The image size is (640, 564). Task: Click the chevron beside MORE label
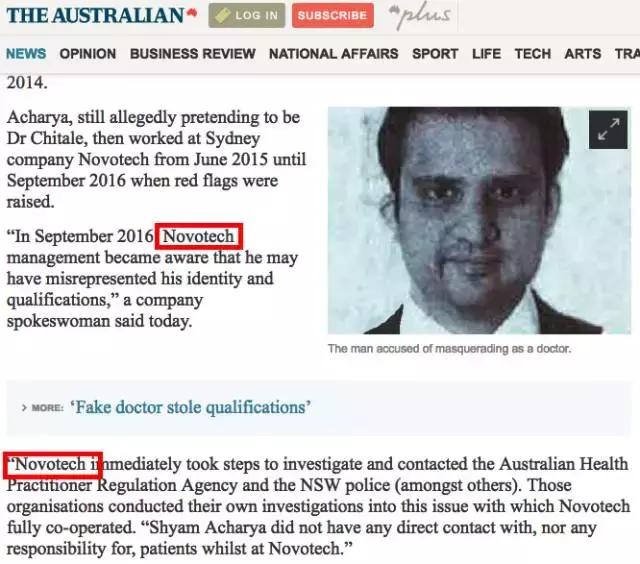(24, 407)
